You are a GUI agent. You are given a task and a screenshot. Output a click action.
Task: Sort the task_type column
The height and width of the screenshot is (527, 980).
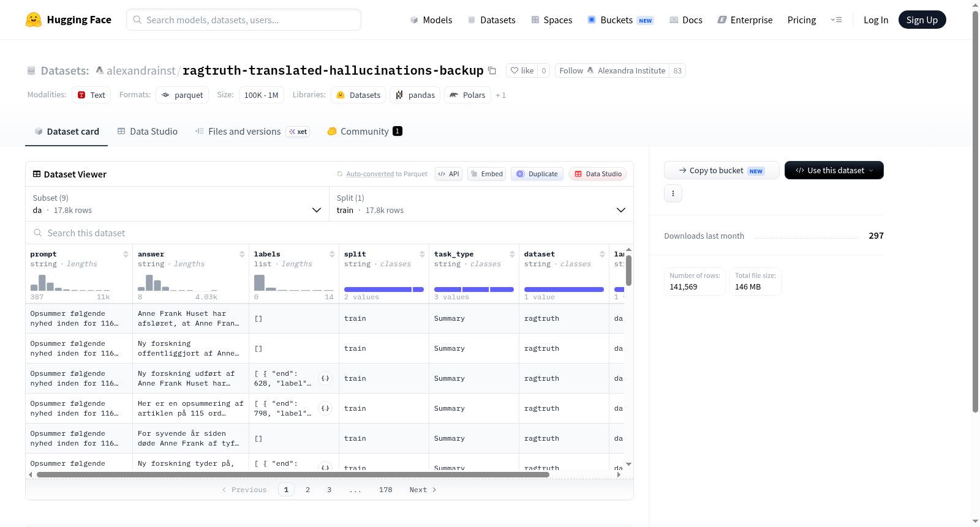pyautogui.click(x=512, y=254)
